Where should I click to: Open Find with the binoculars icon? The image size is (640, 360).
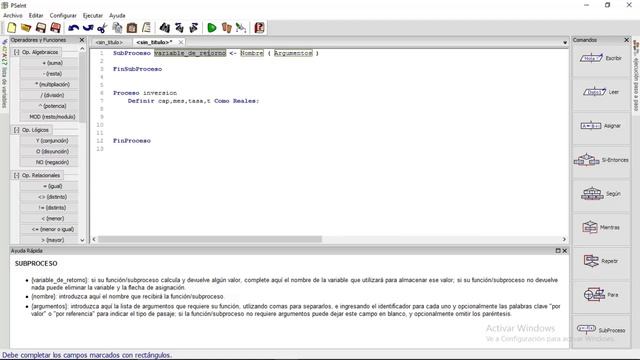(x=164, y=28)
